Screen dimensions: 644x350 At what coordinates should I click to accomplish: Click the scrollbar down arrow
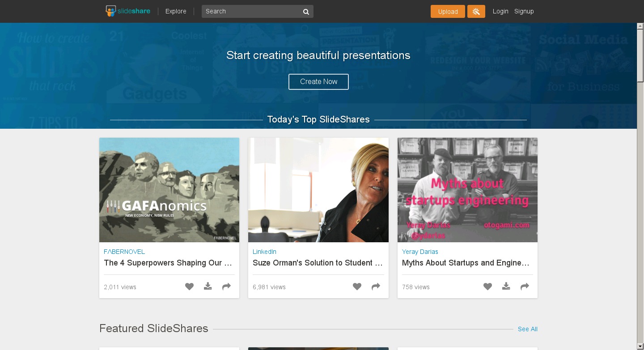coord(640,346)
